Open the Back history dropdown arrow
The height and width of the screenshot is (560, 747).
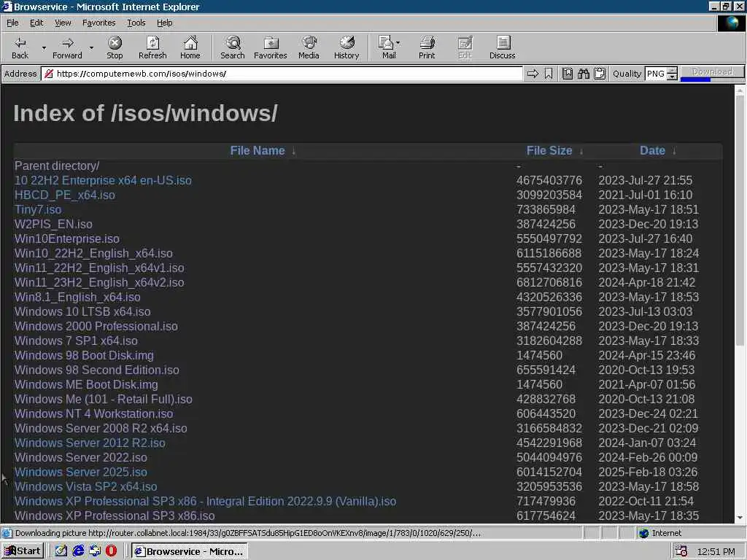point(44,47)
